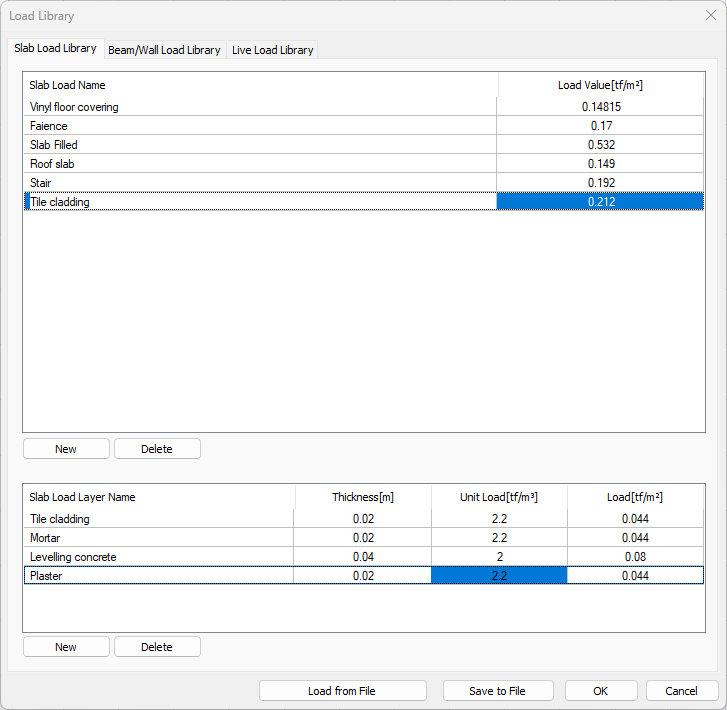Switch to Beam/Wall Load Library tab
The image size is (727, 710).
pyautogui.click(x=164, y=50)
